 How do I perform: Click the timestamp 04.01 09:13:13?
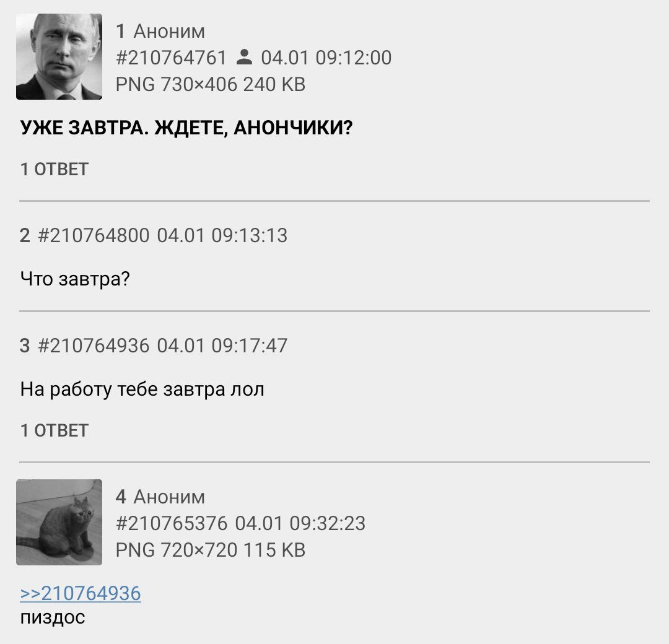pyautogui.click(x=222, y=235)
